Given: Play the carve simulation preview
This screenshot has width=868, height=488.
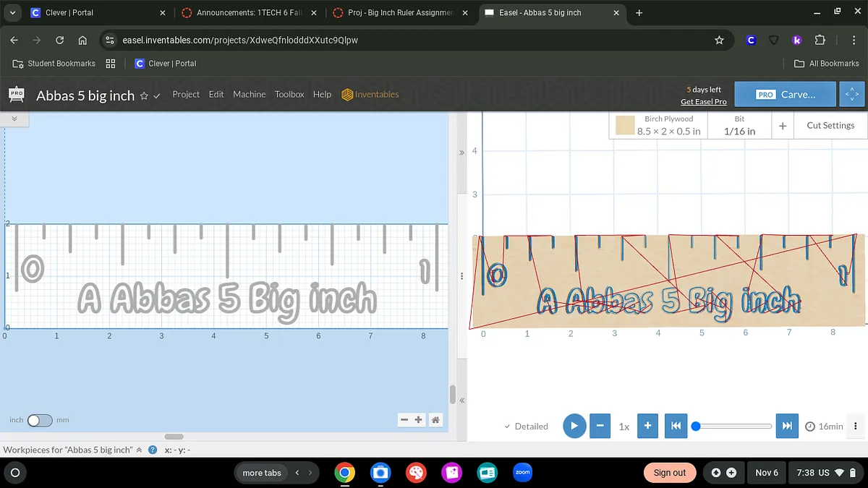Looking at the screenshot, I should pyautogui.click(x=574, y=426).
